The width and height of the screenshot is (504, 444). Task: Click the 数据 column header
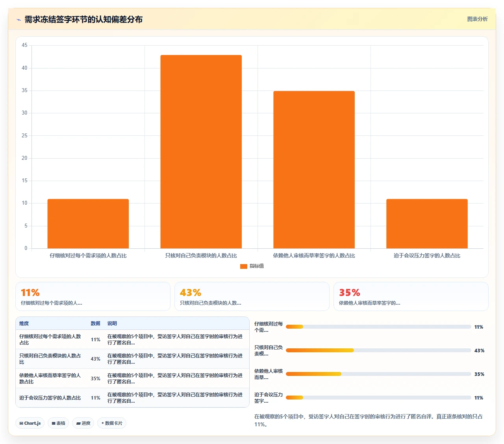95,324
